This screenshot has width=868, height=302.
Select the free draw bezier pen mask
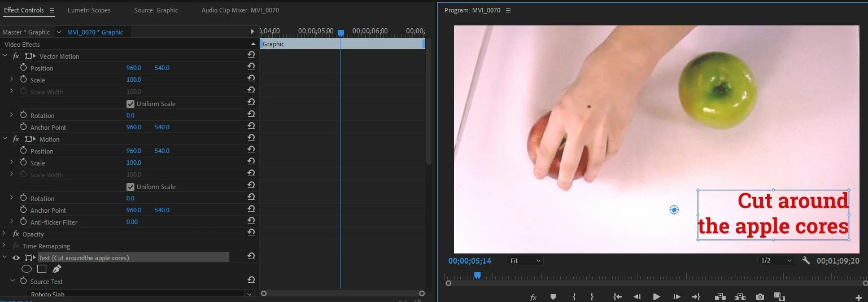click(x=56, y=269)
